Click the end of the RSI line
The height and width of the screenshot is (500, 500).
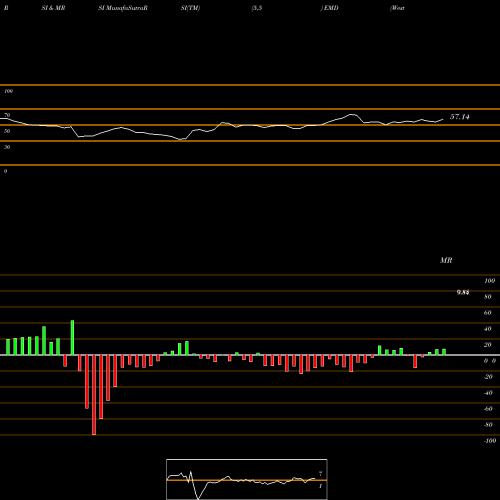[443, 119]
